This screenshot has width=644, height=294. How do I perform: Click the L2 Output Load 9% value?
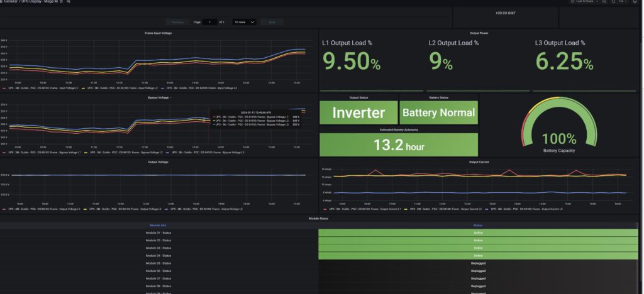[x=441, y=61]
